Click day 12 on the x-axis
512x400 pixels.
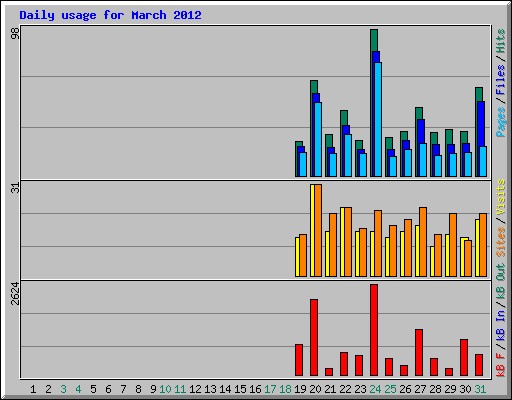click(195, 389)
